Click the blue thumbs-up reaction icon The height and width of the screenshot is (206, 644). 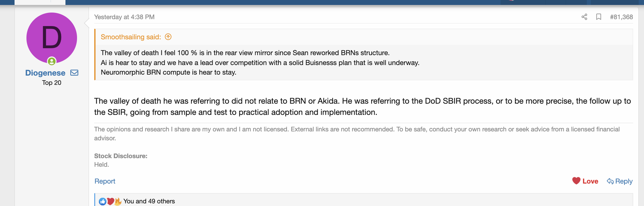102,201
